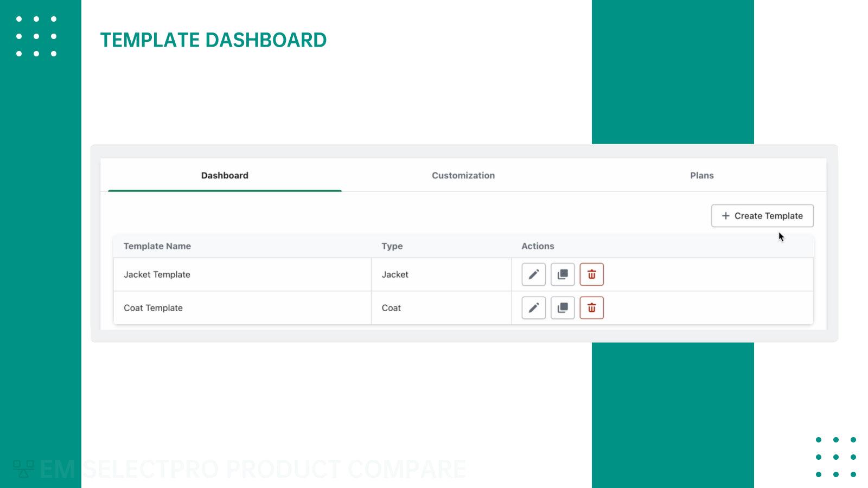
Task: Click the plus icon inside Create Template
Action: pos(725,215)
